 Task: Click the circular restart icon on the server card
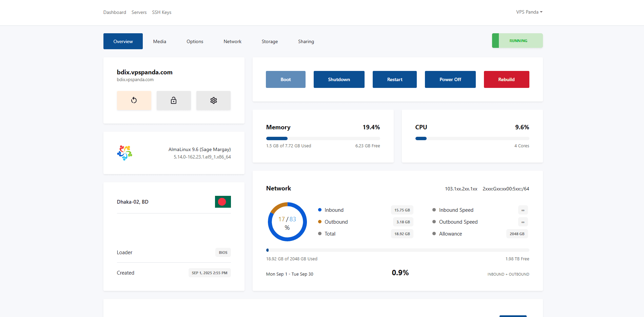click(x=134, y=100)
